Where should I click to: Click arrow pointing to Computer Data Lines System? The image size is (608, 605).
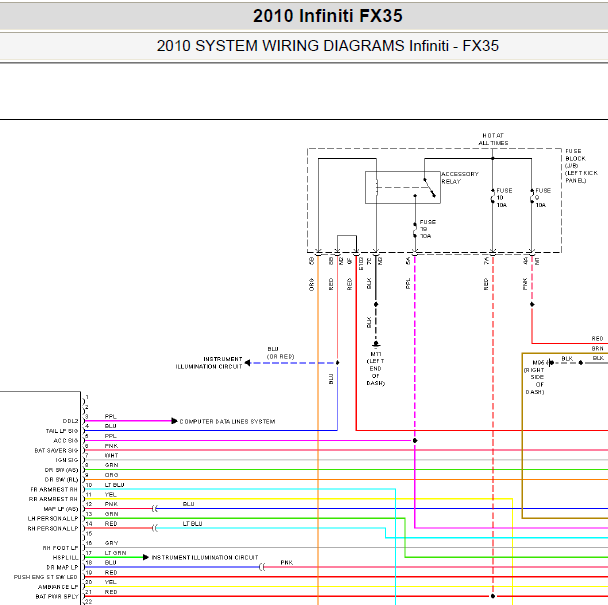click(x=174, y=421)
